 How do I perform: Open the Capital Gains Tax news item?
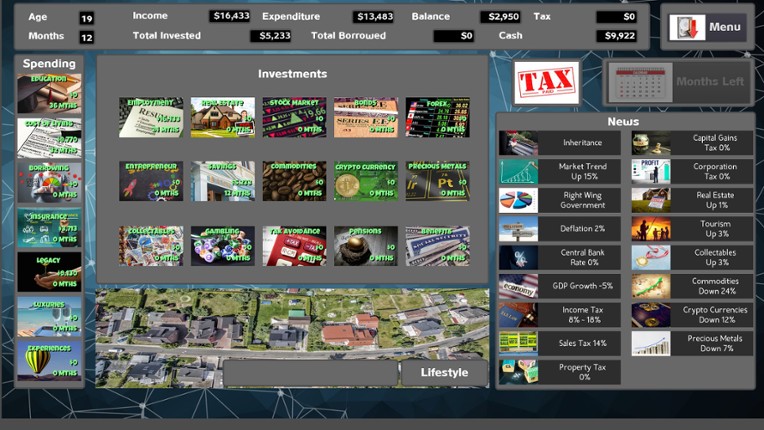pos(692,143)
